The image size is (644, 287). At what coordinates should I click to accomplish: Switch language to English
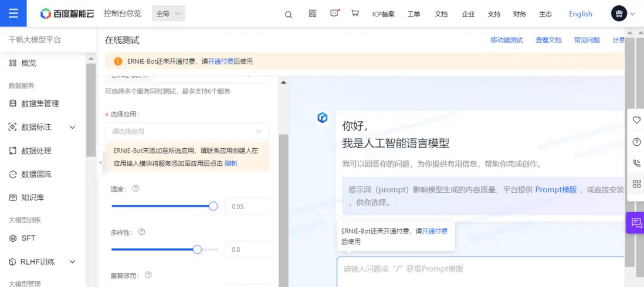[x=581, y=14]
